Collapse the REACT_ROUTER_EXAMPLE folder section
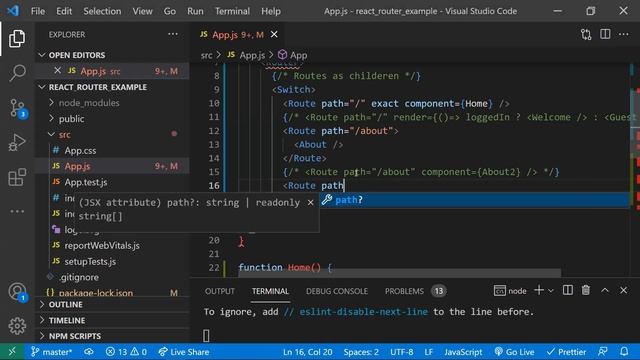Screen dimensions: 640x360 coord(112,87)
